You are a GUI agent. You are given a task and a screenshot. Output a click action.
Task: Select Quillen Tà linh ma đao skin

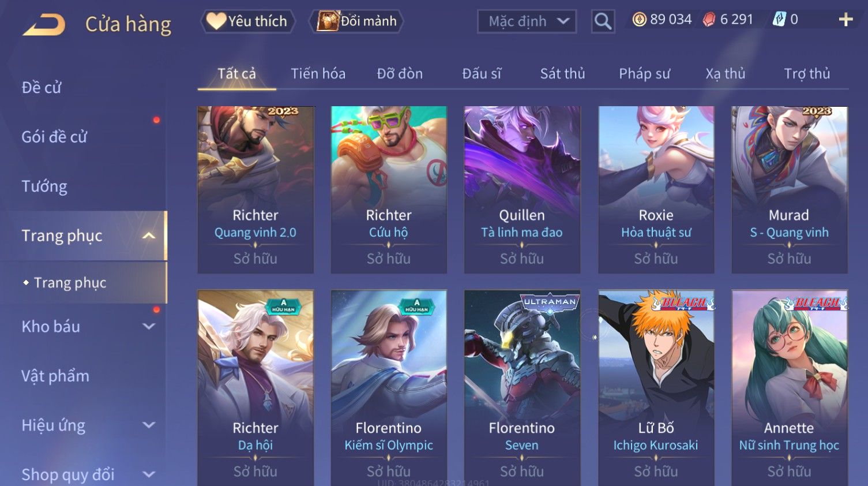click(522, 189)
